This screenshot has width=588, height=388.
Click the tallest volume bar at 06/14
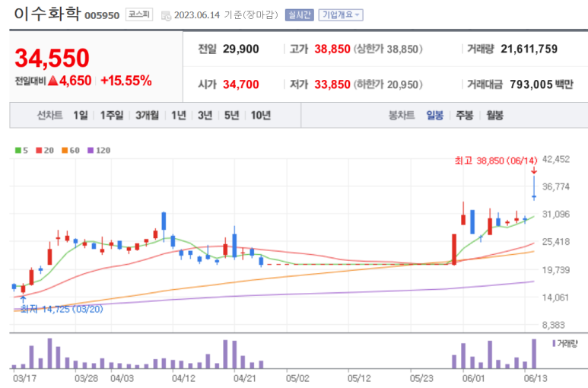tap(534, 354)
